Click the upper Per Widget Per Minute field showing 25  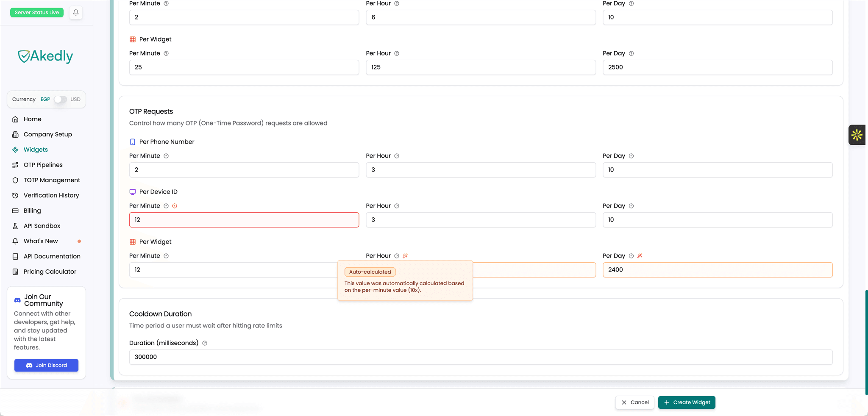[x=244, y=67]
